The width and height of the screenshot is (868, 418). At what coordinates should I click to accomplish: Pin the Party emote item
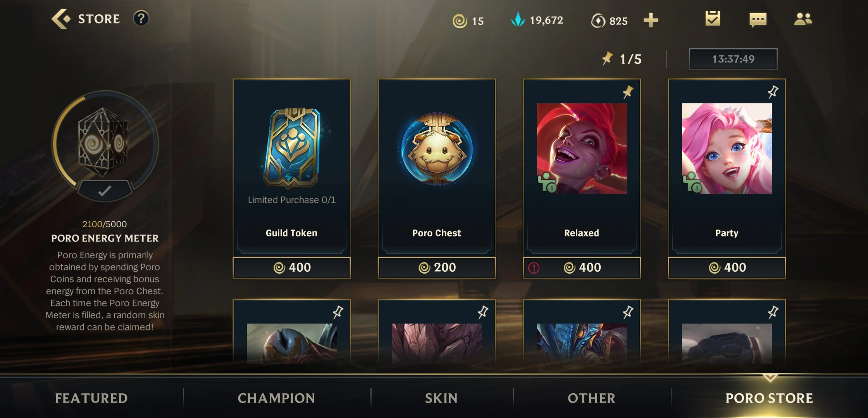(773, 92)
